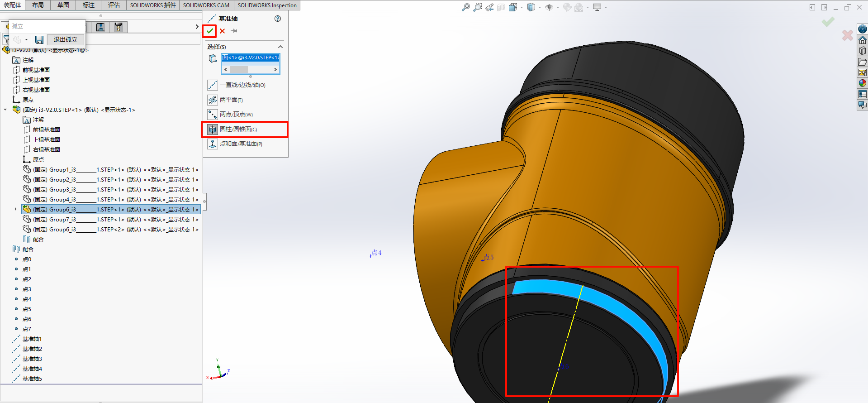Choose 两点/顶点 axis option

[230, 114]
